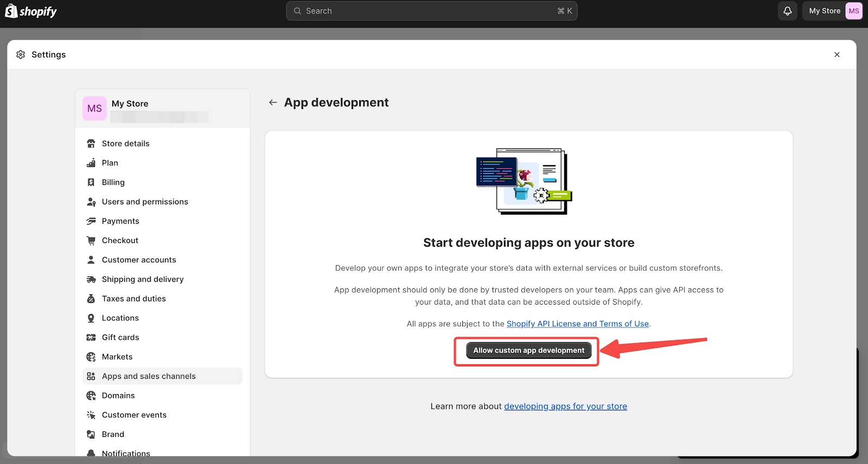Click the Taxes and duties icon
This screenshot has width=868, height=464.
click(91, 299)
